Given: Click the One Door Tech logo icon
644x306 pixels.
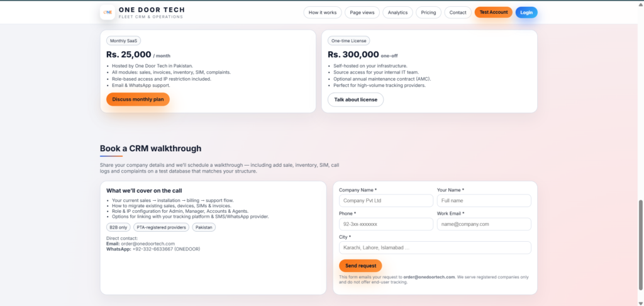Looking at the screenshot, I should click(108, 12).
